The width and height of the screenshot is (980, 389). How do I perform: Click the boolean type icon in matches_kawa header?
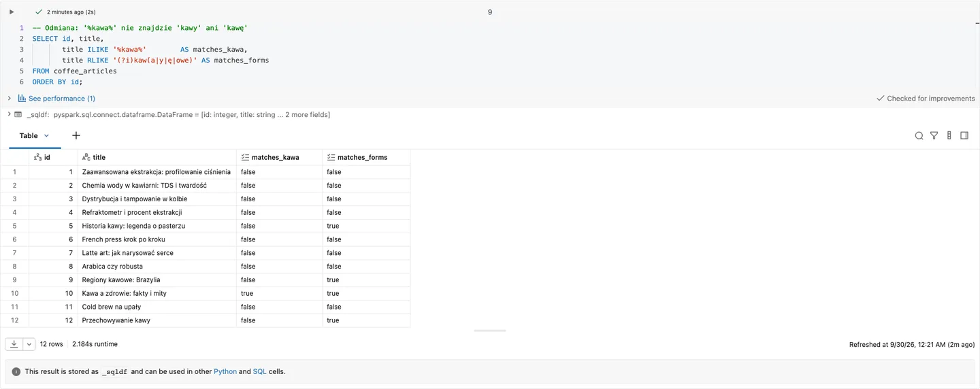pyautogui.click(x=245, y=157)
